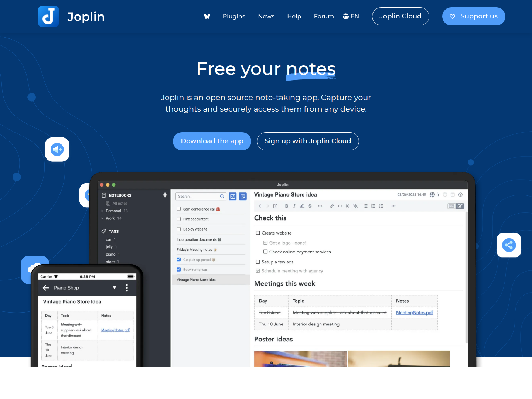Tick the Setup a few ads checkbox
This screenshot has height=399, width=532.
(258, 262)
